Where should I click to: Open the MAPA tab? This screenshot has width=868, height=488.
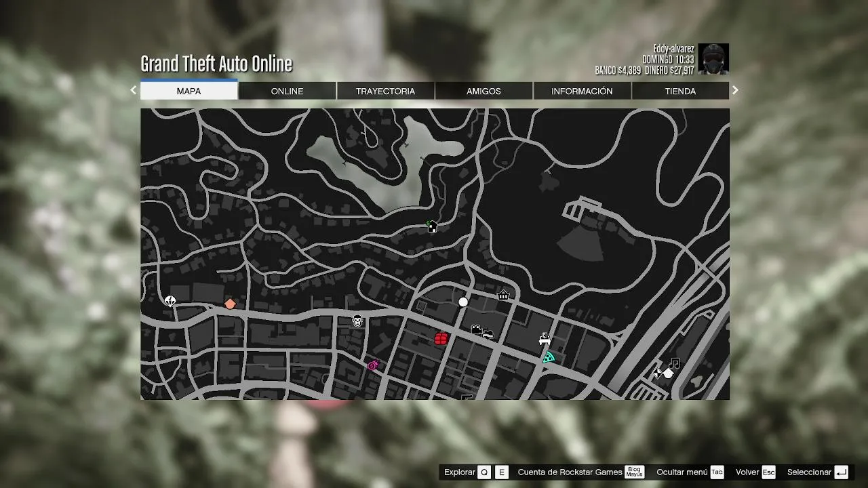coord(189,91)
